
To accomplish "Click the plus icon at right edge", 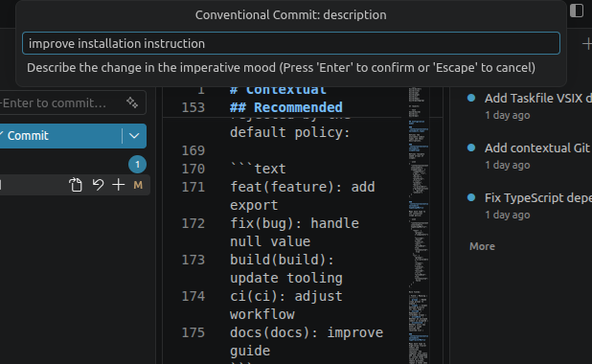I will [x=587, y=44].
